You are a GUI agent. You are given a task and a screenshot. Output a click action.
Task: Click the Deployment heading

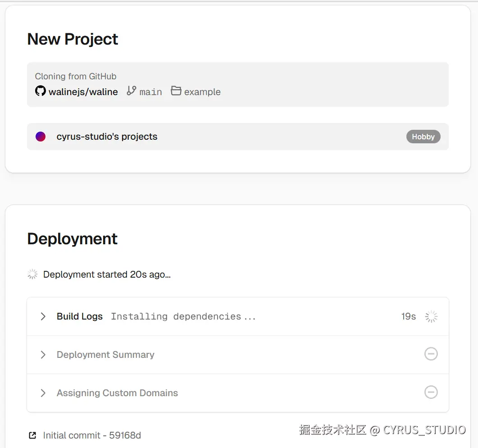click(72, 239)
